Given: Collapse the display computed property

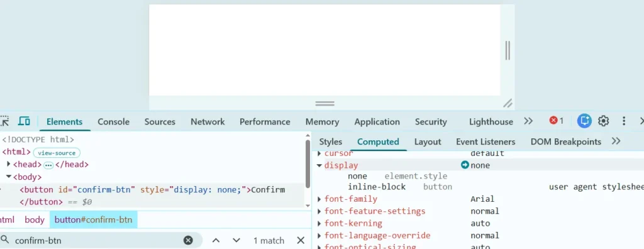Looking at the screenshot, I should pos(319,165).
